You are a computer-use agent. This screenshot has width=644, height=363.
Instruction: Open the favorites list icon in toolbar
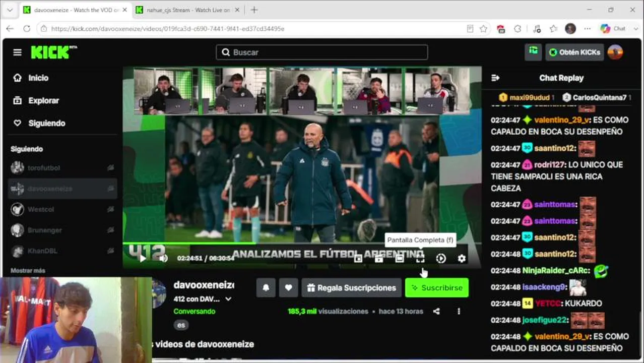click(x=553, y=29)
